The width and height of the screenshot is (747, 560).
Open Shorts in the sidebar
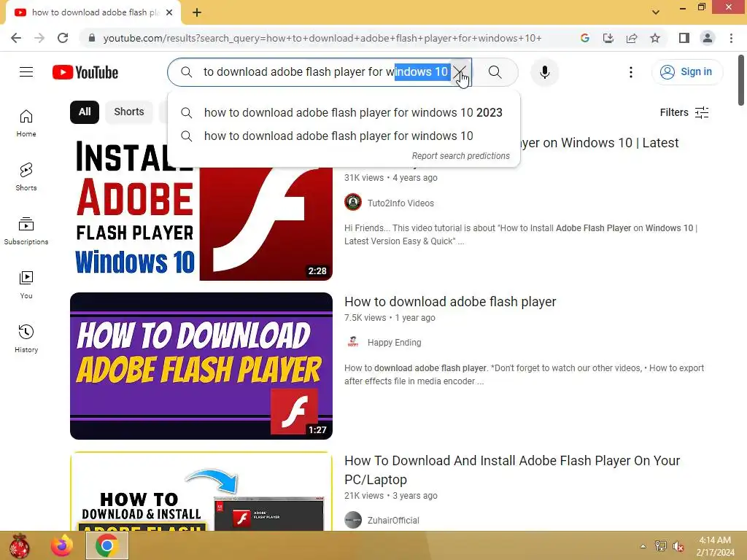pos(26,177)
